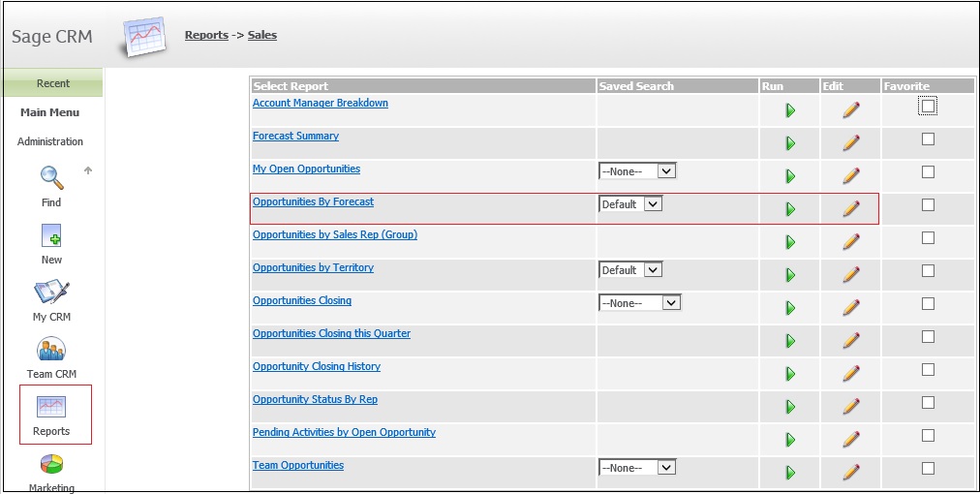Switch to the Recent tab
The image size is (980, 494).
[53, 83]
